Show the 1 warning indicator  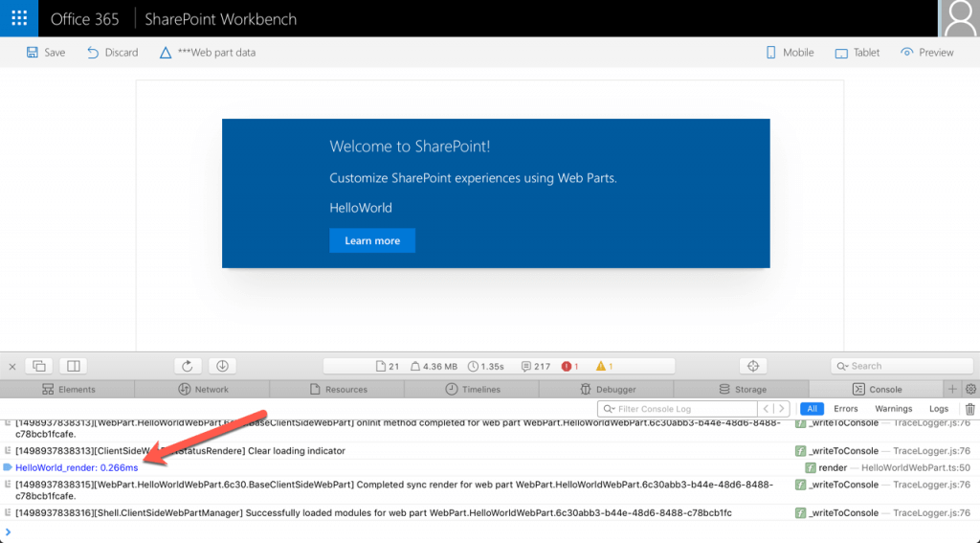(605, 367)
